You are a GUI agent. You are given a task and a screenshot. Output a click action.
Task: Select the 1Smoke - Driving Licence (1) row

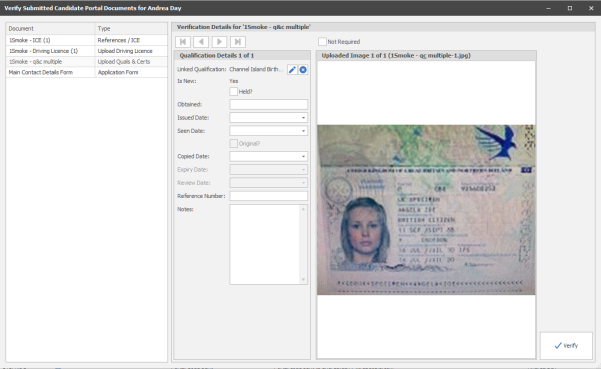(x=87, y=51)
